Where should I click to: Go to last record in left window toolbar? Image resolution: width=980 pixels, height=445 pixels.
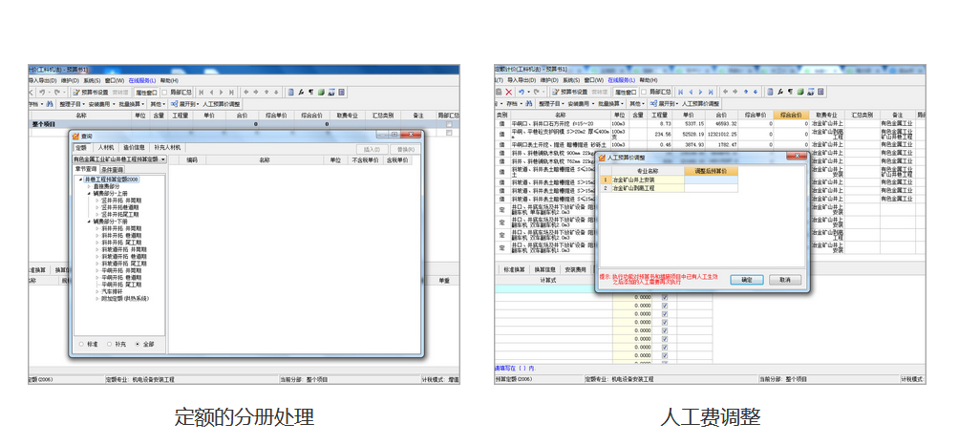click(x=231, y=93)
